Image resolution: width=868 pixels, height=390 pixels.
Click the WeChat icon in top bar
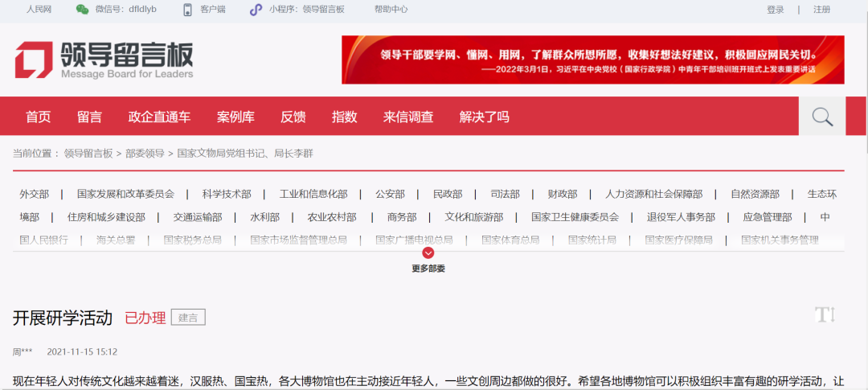[x=82, y=10]
